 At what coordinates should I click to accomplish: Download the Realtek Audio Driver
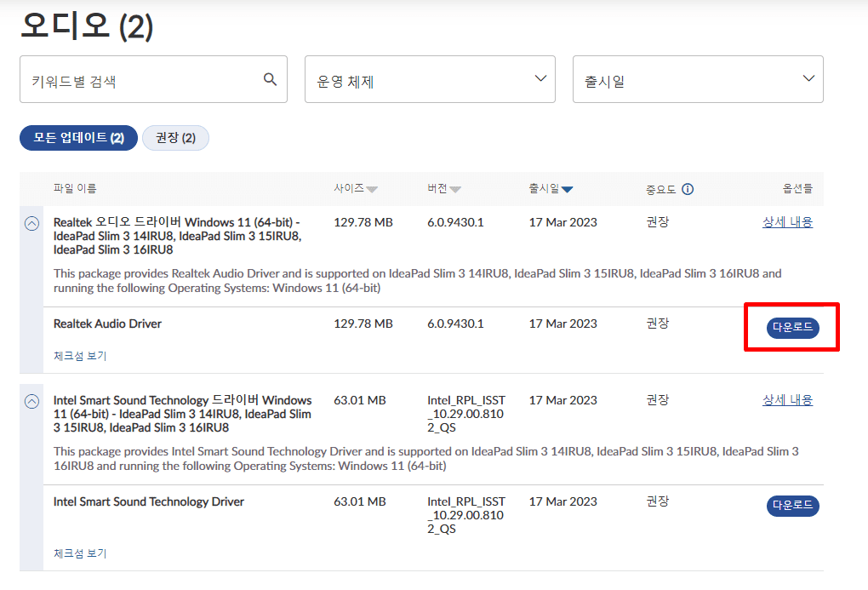793,328
